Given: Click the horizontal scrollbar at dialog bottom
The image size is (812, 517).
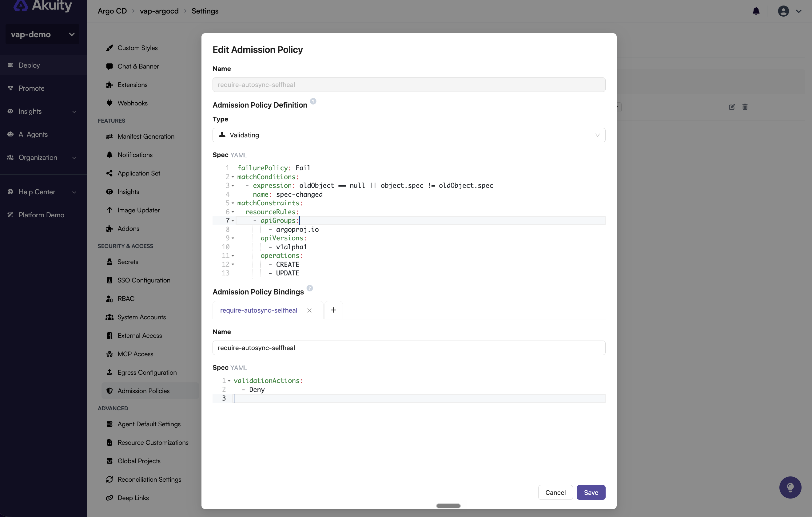Looking at the screenshot, I should tap(448, 506).
